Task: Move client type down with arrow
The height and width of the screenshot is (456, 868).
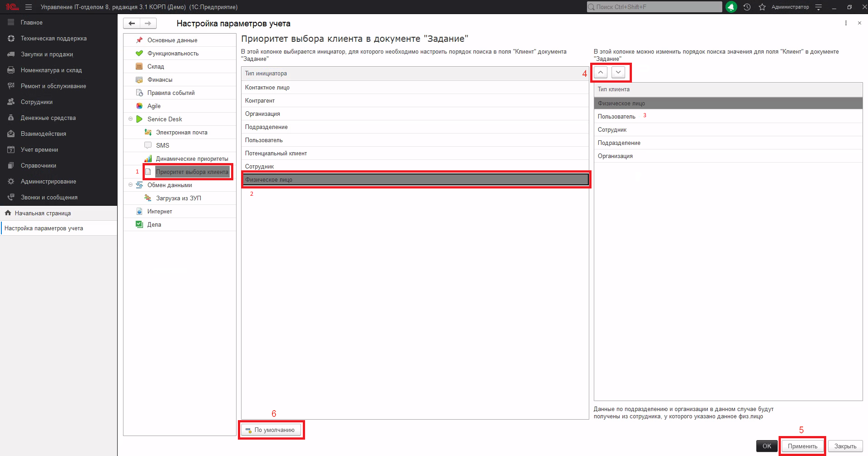Action: pos(618,72)
